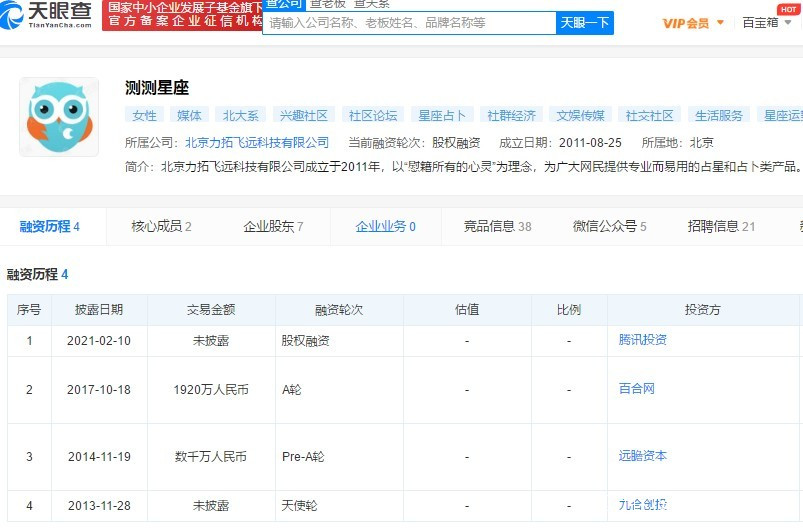Switch to 微信公众号 tab
The height and width of the screenshot is (528, 803).
[x=609, y=226]
